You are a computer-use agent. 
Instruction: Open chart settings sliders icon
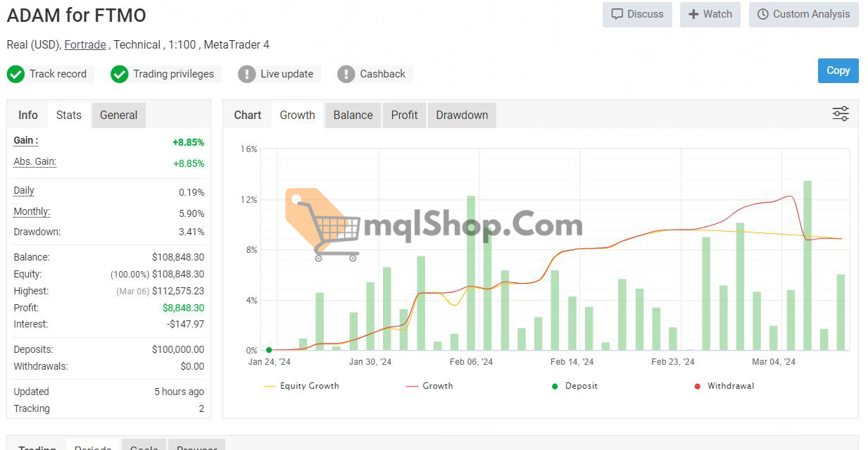(x=841, y=114)
